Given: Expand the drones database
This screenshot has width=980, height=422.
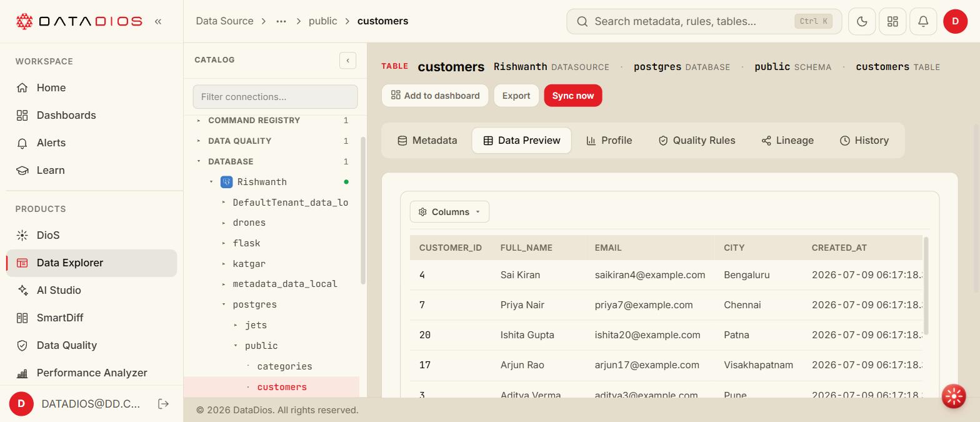Looking at the screenshot, I should (224, 223).
